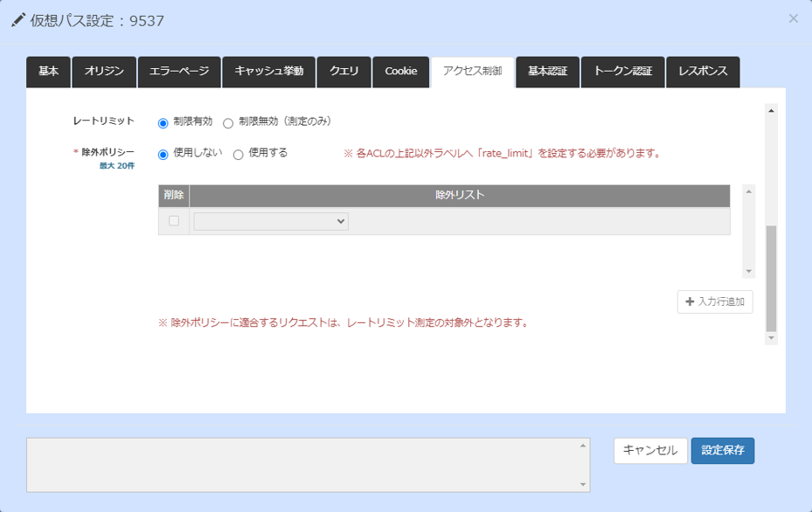Click the レートリミット測定の対象外 note
812x512 pixels.
[x=344, y=322]
